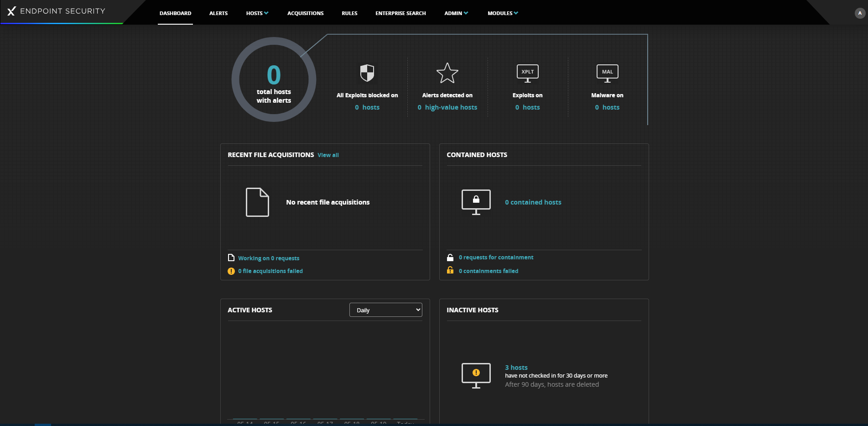
Task: Click the star icon for high-value hosts
Action: [447, 73]
